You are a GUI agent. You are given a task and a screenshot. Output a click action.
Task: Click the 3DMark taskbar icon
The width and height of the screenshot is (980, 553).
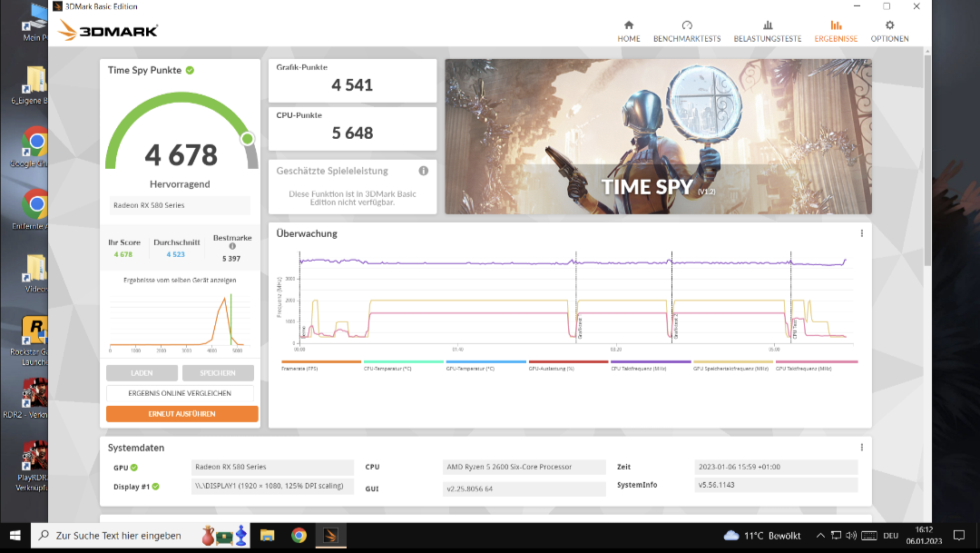330,536
